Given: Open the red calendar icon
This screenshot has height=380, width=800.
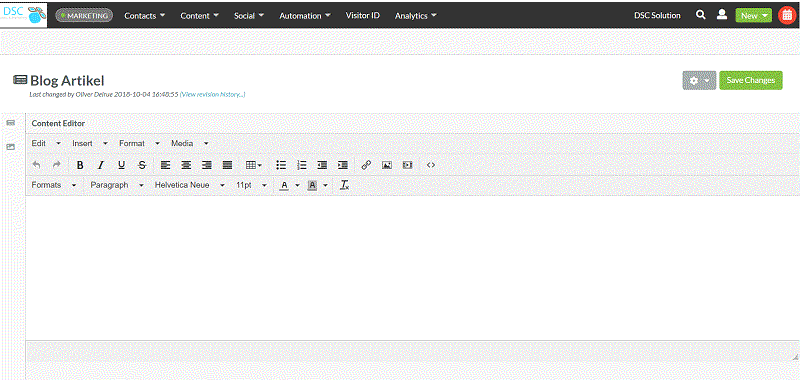Looking at the screenshot, I should point(787,15).
